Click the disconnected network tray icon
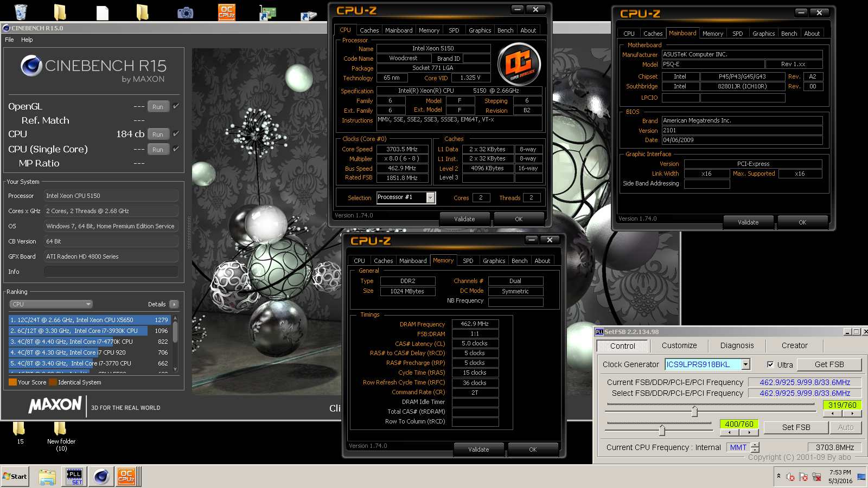Viewport: 868px width, 488px height. point(816,477)
